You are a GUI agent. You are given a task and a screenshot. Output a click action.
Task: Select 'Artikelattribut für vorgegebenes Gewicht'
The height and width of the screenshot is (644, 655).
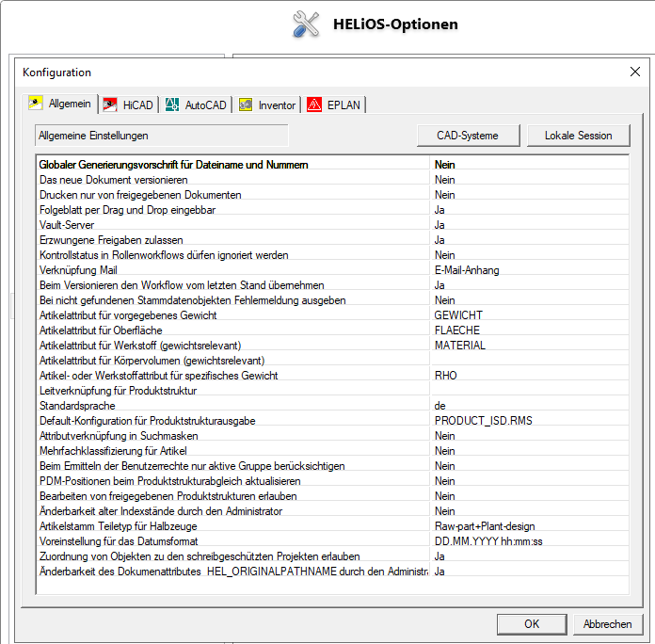pyautogui.click(x=333, y=315)
